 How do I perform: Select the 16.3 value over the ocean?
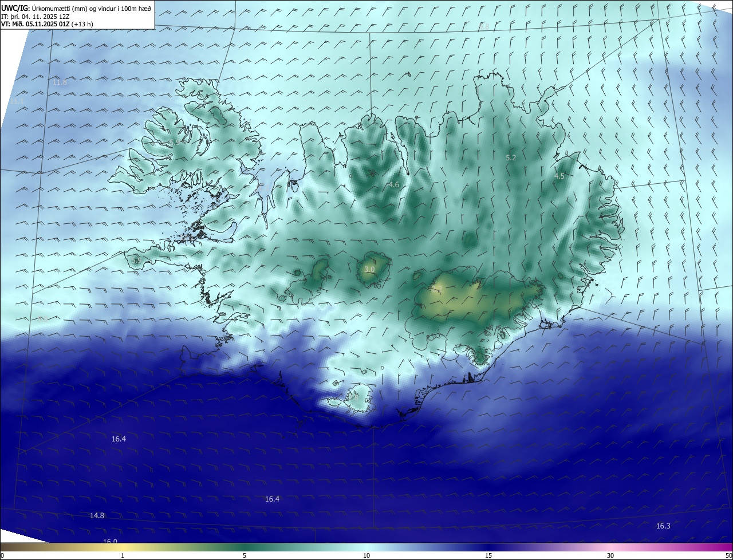663,526
